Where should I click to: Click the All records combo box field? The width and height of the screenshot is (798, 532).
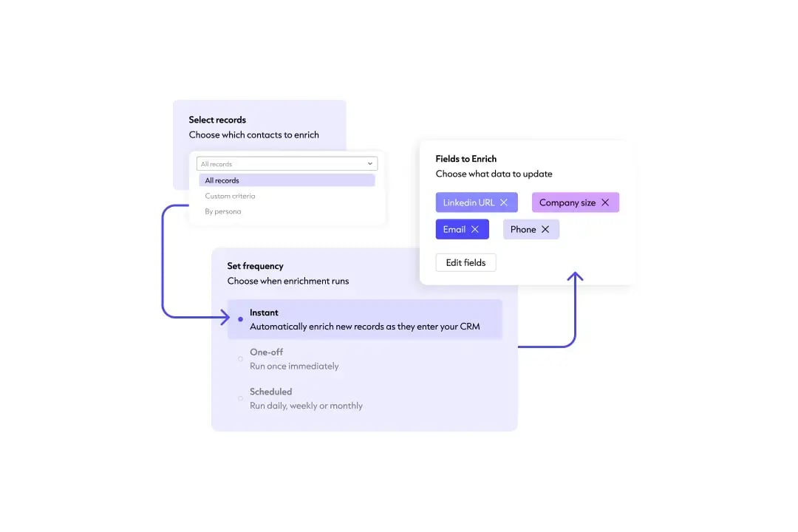pyautogui.click(x=281, y=164)
